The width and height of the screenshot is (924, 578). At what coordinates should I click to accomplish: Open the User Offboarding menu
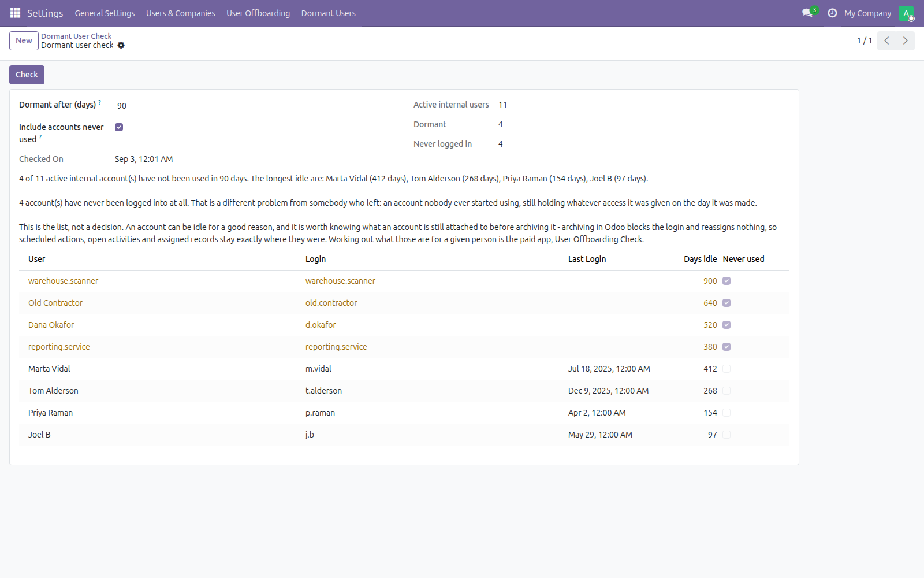click(258, 13)
